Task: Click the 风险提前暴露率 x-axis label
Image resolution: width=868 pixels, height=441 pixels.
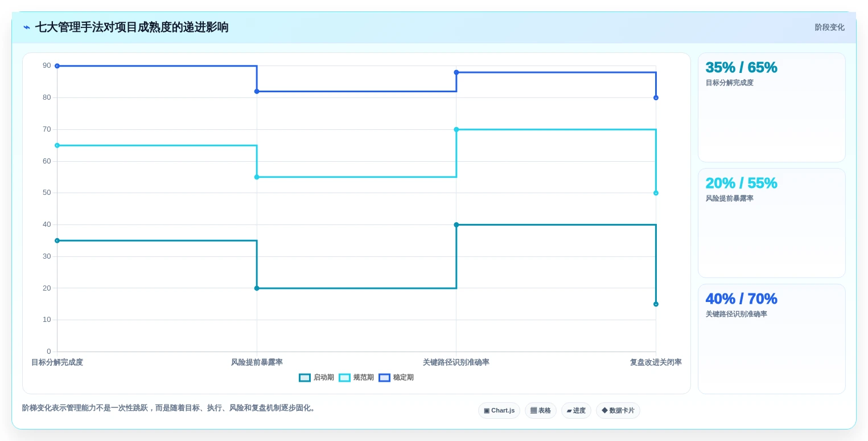Action: point(257,362)
